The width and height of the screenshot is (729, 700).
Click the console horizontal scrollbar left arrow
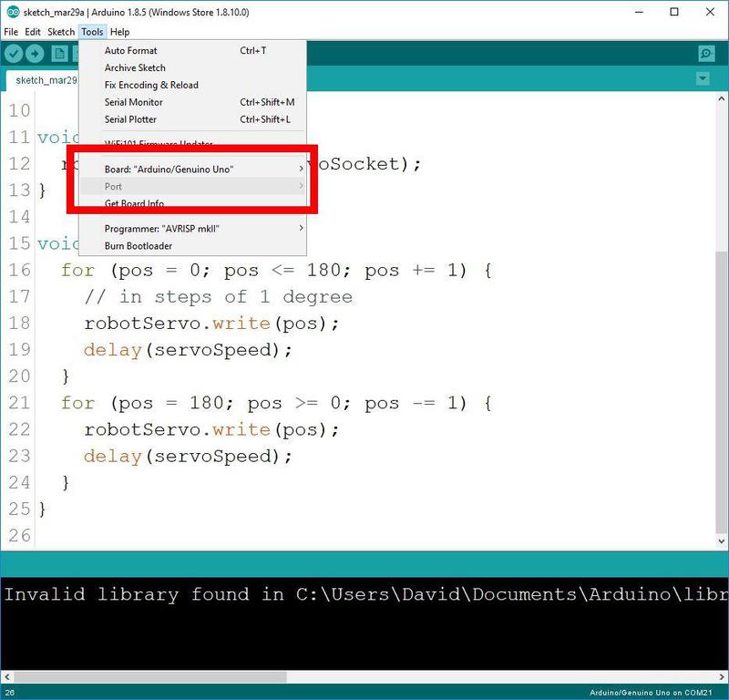(6, 676)
